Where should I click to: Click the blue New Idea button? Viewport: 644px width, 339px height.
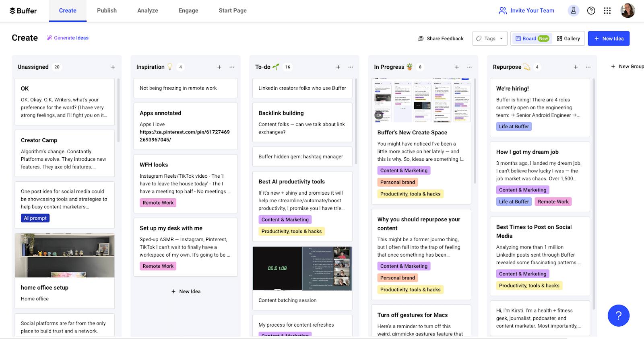click(609, 39)
